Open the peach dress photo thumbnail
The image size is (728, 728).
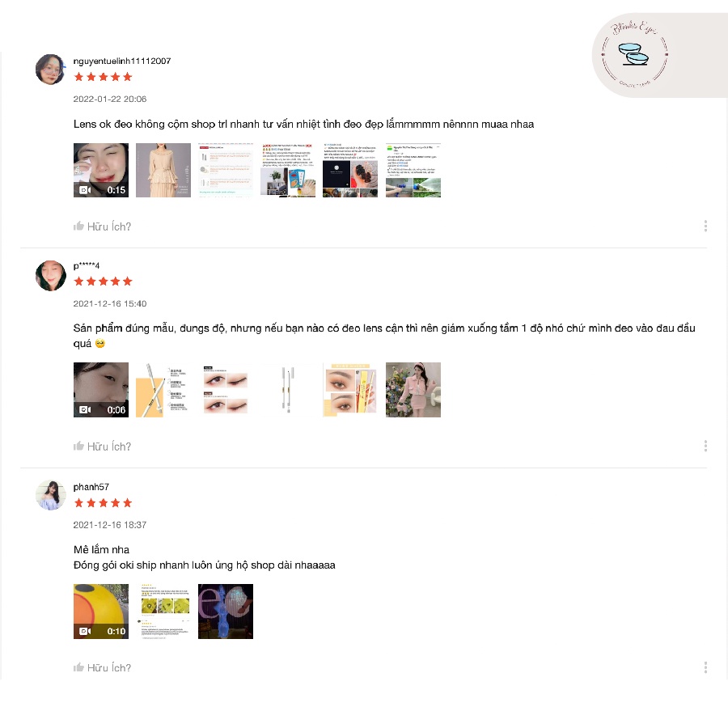click(x=163, y=171)
